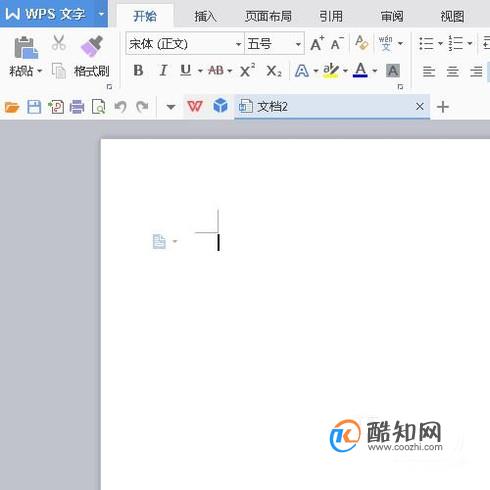
Task: Click the Save floppy disk icon
Action: coord(34,107)
